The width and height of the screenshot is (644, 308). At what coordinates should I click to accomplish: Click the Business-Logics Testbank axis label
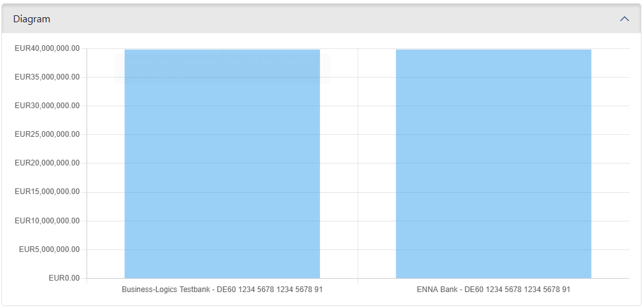tap(222, 290)
